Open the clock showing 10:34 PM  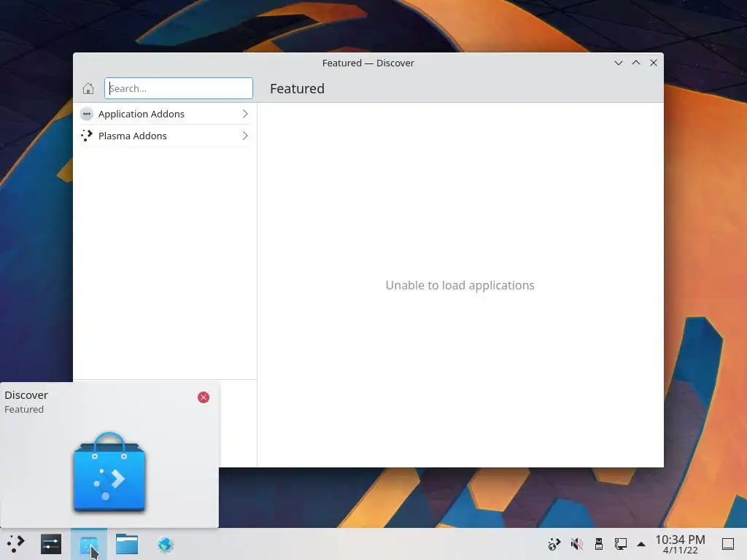pyautogui.click(x=681, y=544)
